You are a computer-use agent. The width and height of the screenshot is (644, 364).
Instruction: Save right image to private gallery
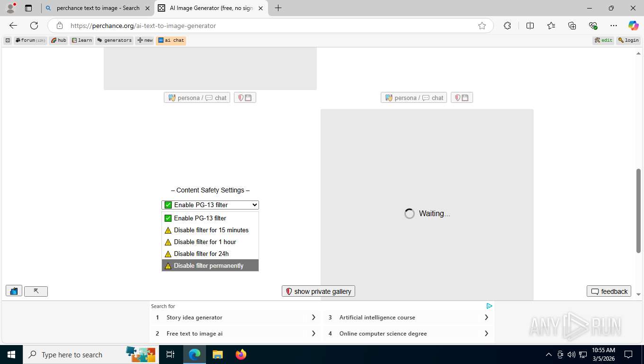462,98
